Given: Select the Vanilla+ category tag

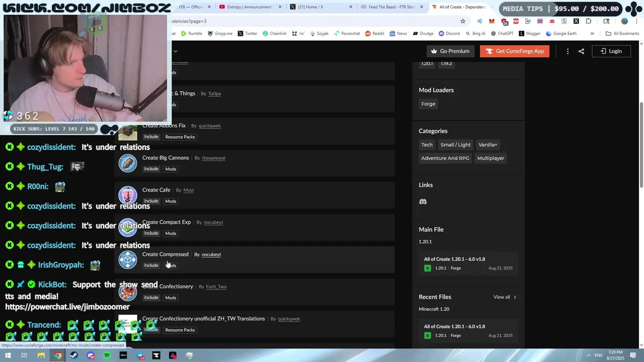Looking at the screenshot, I should tap(488, 145).
